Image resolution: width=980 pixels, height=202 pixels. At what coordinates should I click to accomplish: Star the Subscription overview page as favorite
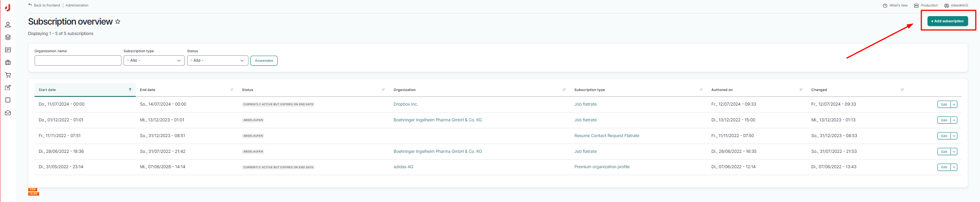(x=118, y=22)
